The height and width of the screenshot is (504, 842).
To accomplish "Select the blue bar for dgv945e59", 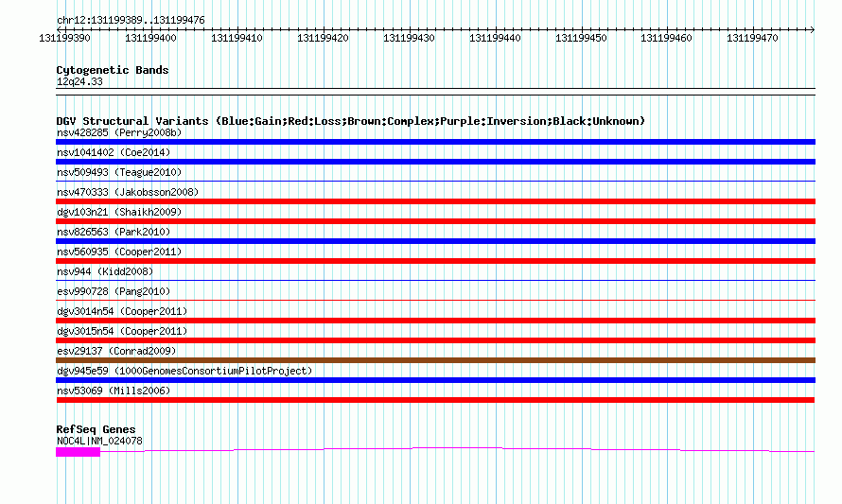I will click(435, 380).
